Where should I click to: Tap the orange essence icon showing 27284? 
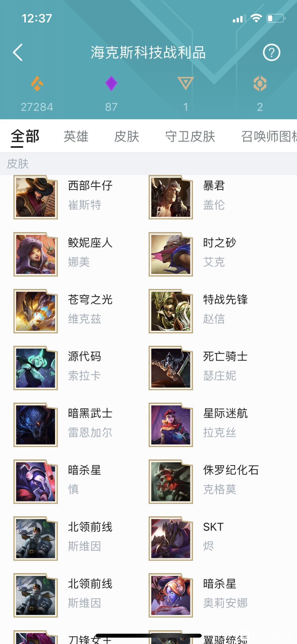[x=37, y=84]
